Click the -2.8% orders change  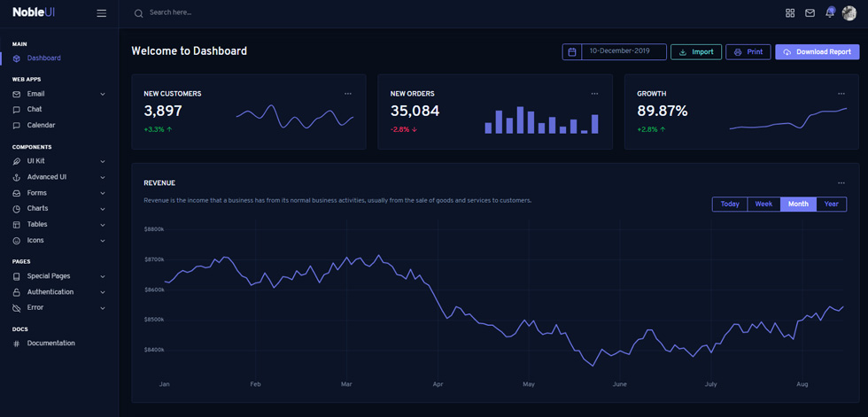pos(404,129)
